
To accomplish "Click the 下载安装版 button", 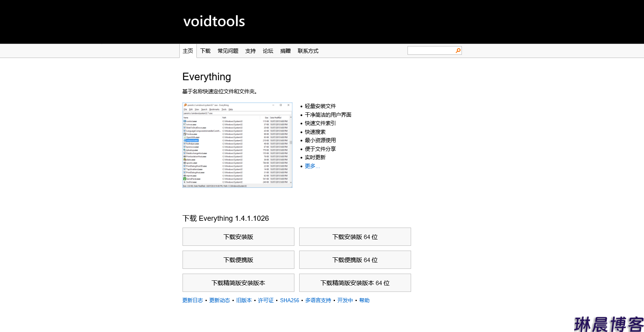I will click(x=238, y=237).
